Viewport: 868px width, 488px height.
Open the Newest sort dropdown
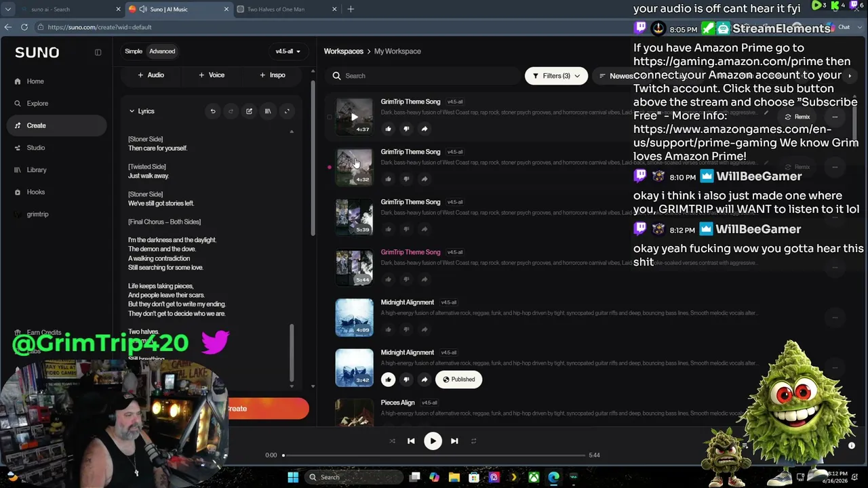[x=616, y=76]
